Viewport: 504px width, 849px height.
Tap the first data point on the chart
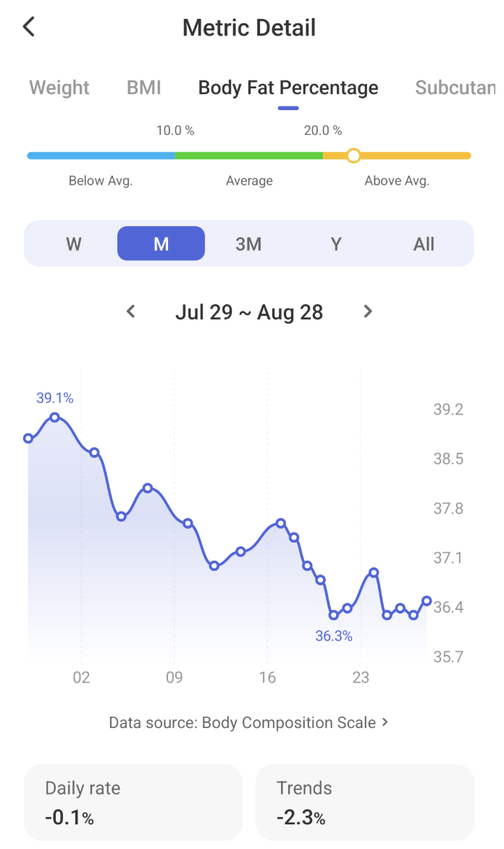point(28,438)
